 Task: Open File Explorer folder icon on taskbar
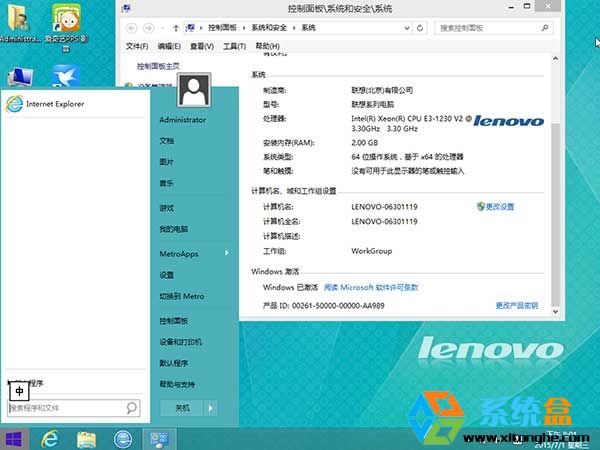point(86,438)
